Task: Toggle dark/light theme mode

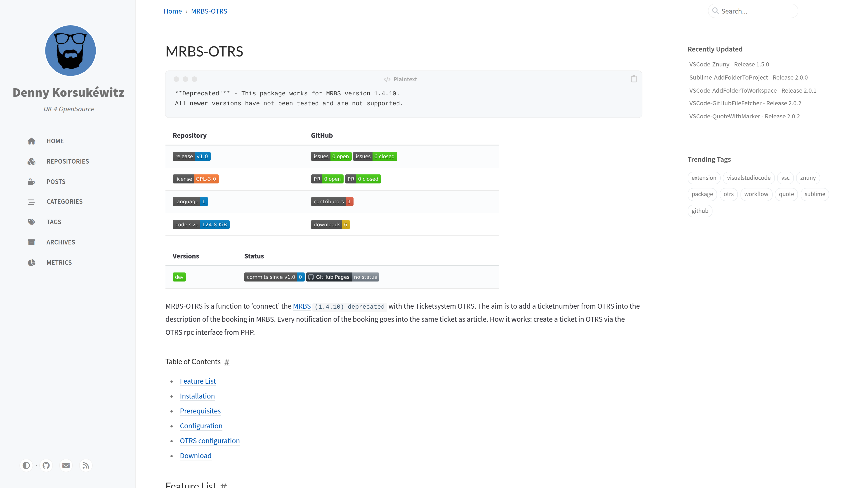Action: (x=26, y=465)
